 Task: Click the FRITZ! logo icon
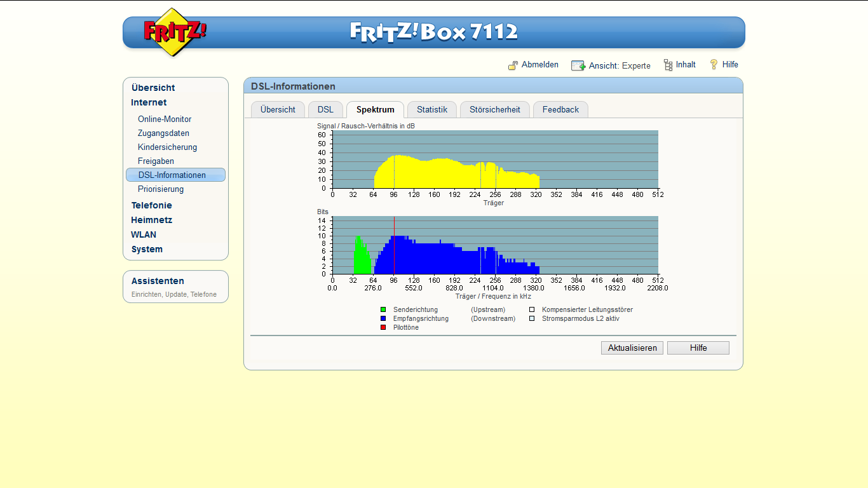[x=173, y=32]
